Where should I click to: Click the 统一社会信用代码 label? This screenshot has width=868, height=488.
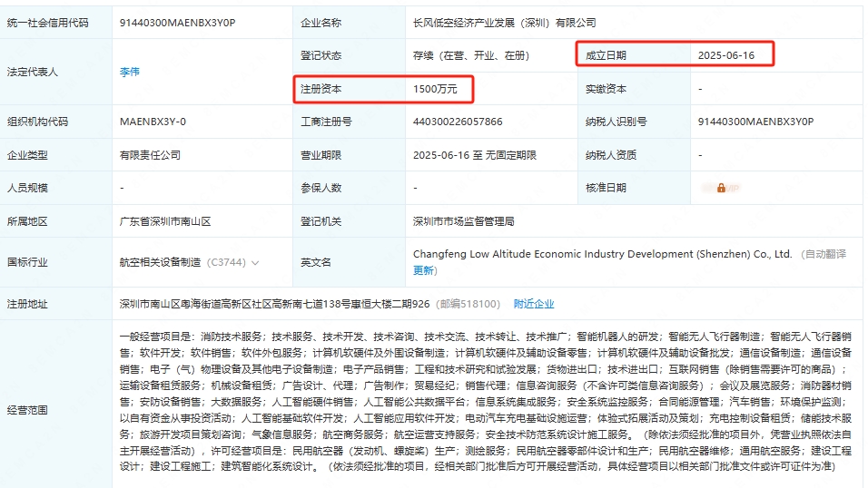(x=47, y=23)
